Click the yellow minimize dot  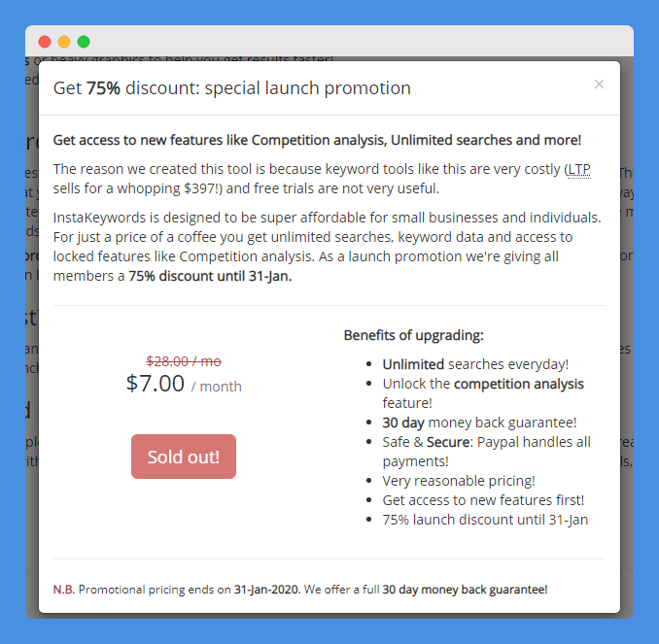coord(64,42)
